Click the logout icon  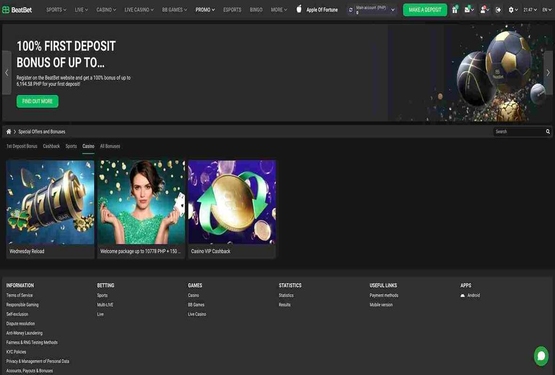498,10
